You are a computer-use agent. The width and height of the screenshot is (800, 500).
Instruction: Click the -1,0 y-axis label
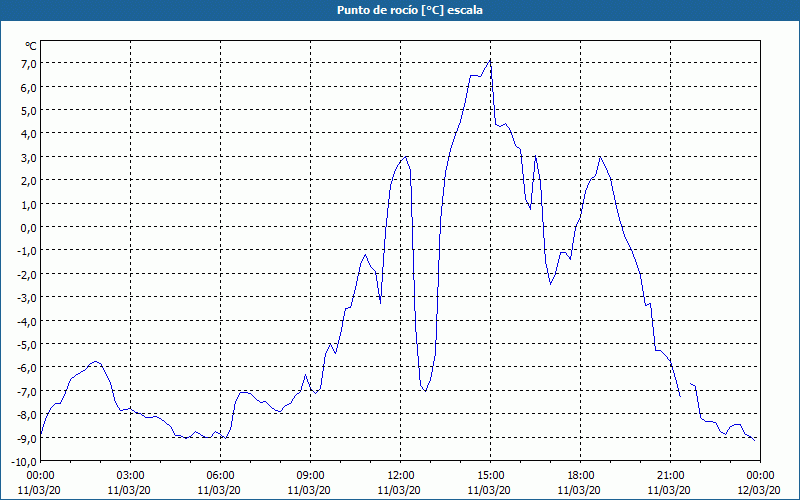point(27,251)
